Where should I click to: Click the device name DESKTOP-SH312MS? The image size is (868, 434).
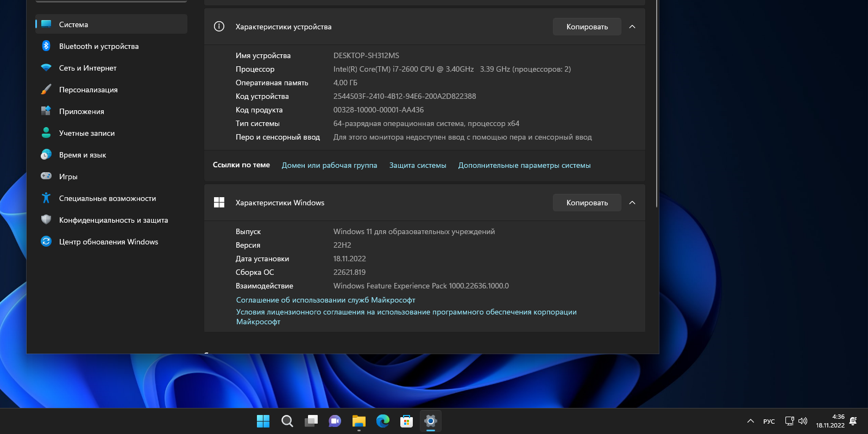pyautogui.click(x=366, y=55)
